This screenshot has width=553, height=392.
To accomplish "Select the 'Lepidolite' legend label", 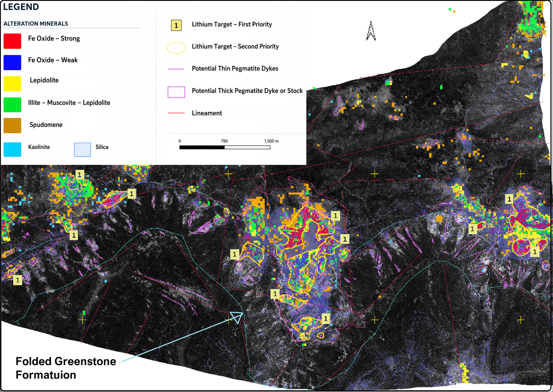I will [x=44, y=80].
